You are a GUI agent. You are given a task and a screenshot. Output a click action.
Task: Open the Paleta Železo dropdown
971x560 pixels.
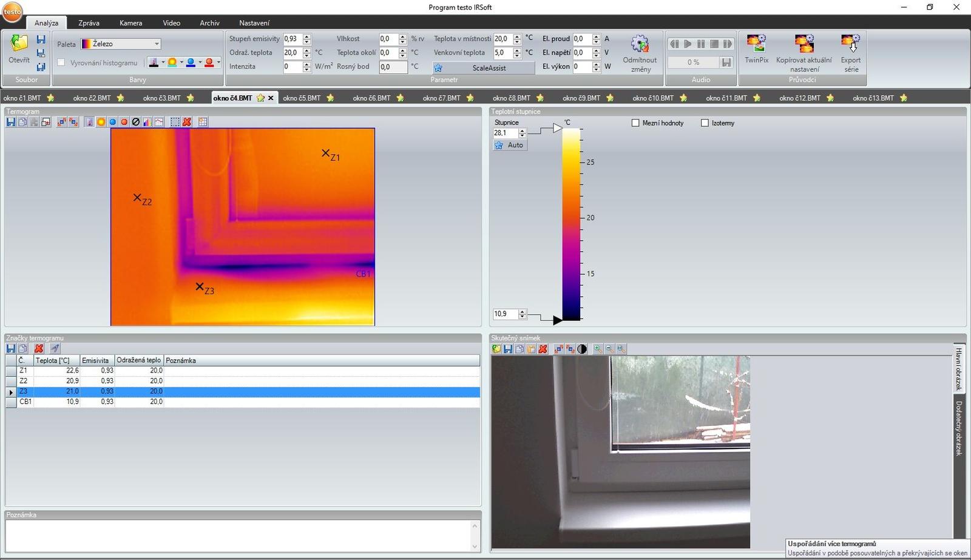[156, 44]
